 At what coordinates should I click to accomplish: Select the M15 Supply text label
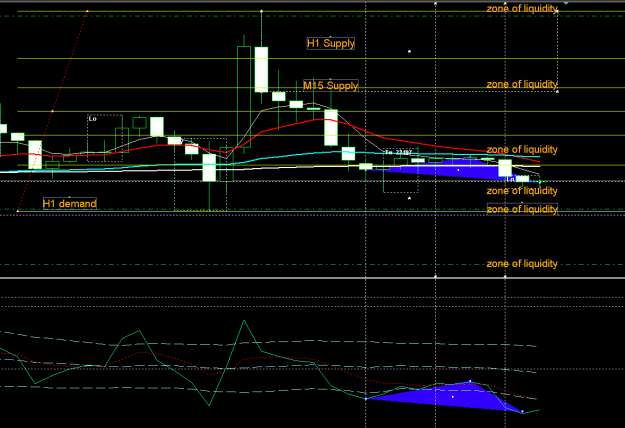(x=330, y=86)
